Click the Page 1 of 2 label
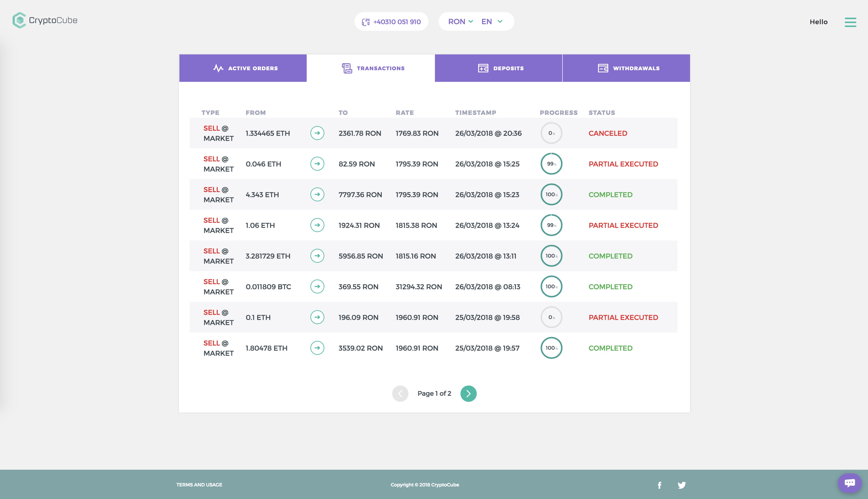Image resolution: width=868 pixels, height=499 pixels. pos(434,393)
